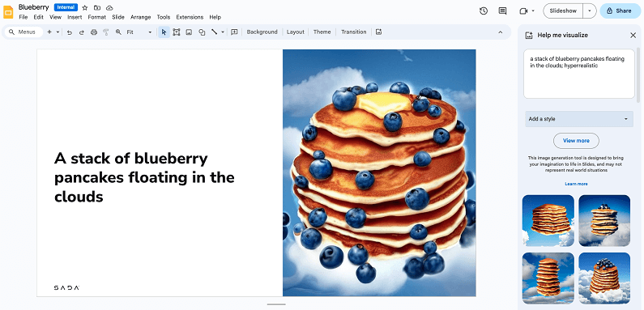Select the shape tool

pos(202,32)
